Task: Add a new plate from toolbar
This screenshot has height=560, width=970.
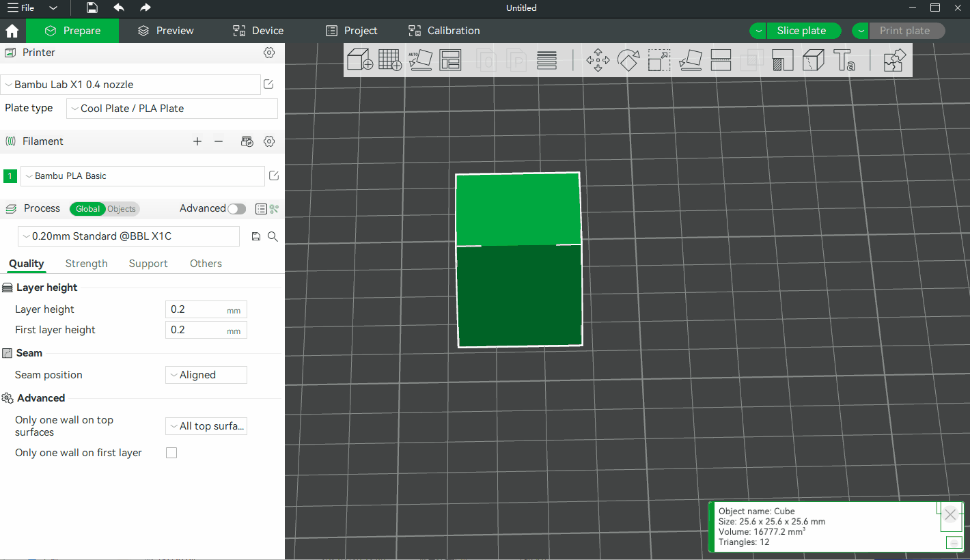Action: click(x=390, y=60)
